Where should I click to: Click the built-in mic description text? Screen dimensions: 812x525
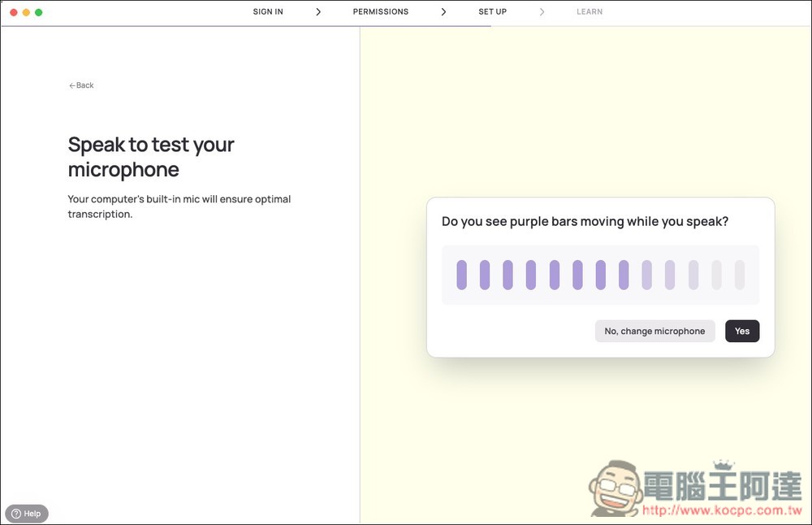pyautogui.click(x=179, y=206)
